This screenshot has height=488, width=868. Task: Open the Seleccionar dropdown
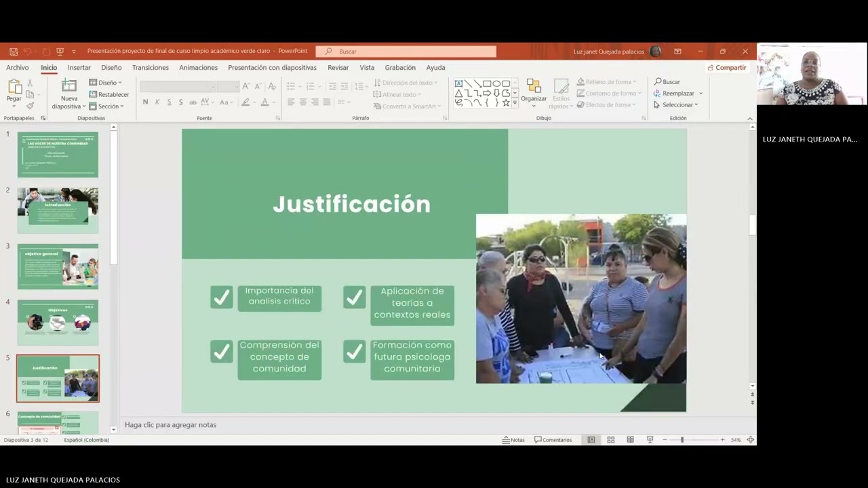[x=676, y=105]
